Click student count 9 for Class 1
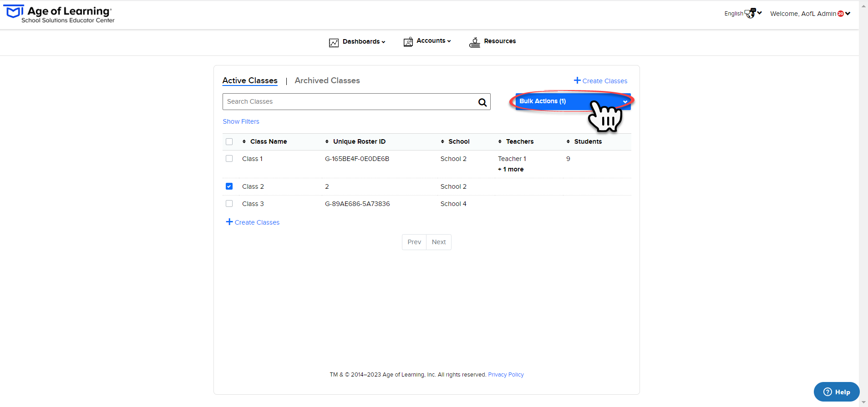The image size is (868, 407). 568,159
